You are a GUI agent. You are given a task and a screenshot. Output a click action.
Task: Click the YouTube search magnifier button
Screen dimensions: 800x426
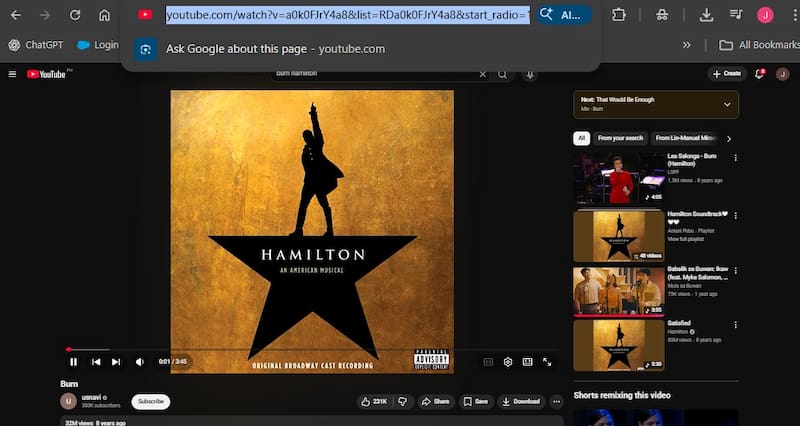point(503,74)
